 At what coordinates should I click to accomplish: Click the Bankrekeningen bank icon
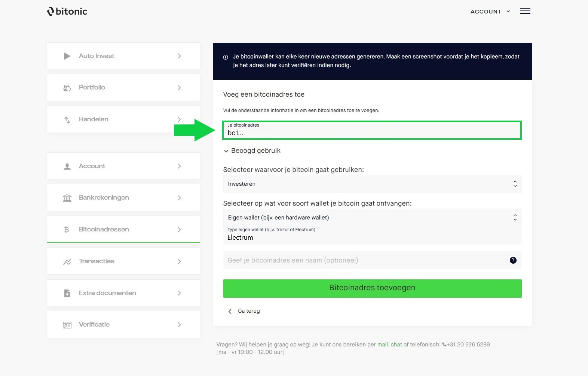tap(67, 198)
